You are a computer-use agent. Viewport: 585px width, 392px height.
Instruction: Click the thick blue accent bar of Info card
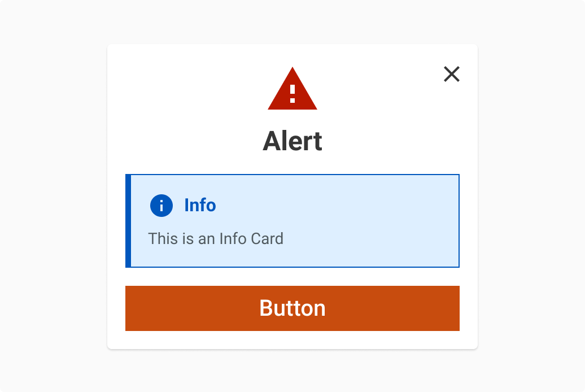pos(128,221)
